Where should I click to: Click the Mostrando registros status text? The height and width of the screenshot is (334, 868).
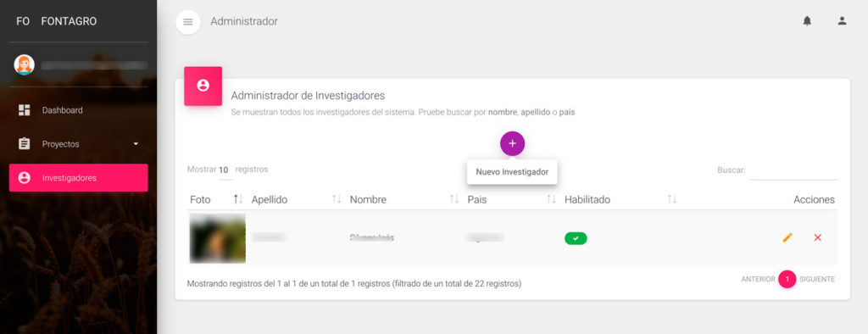point(354,284)
